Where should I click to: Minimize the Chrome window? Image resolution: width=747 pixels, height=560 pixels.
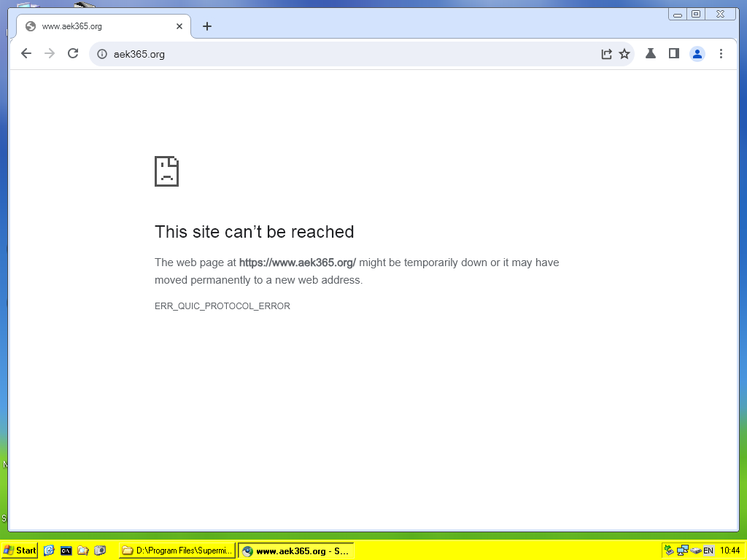pos(678,15)
